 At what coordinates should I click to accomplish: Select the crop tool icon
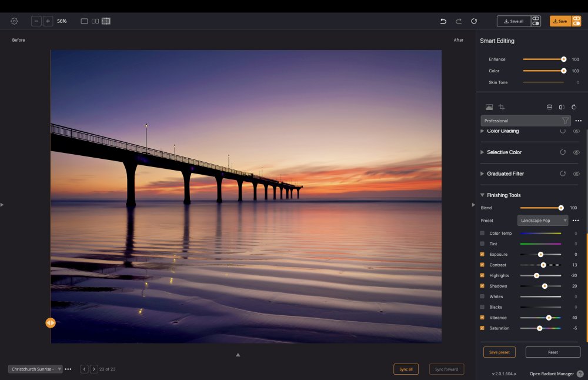click(x=502, y=107)
